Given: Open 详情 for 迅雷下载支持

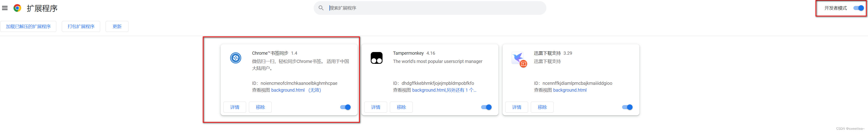Looking at the screenshot, I should (516, 107).
